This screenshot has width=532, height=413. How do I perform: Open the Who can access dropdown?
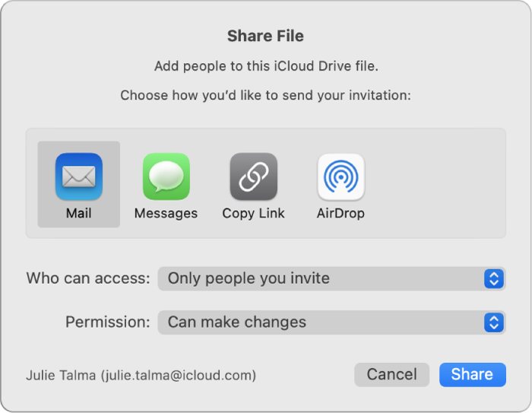click(332, 279)
